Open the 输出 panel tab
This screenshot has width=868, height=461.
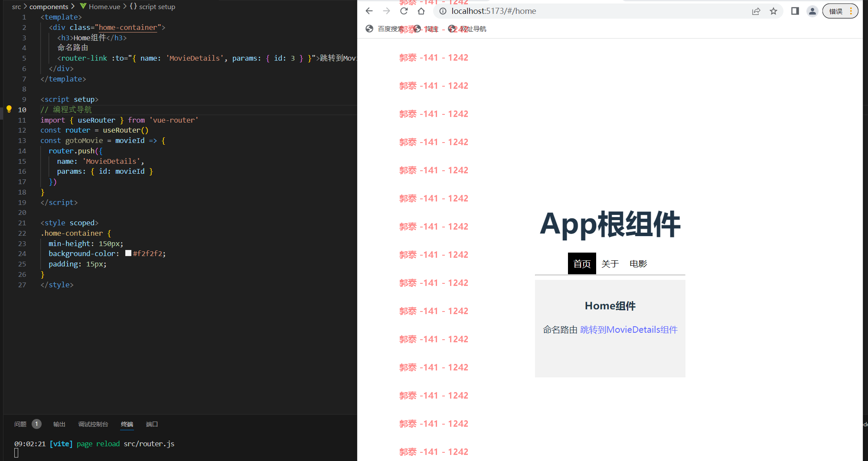[59, 424]
